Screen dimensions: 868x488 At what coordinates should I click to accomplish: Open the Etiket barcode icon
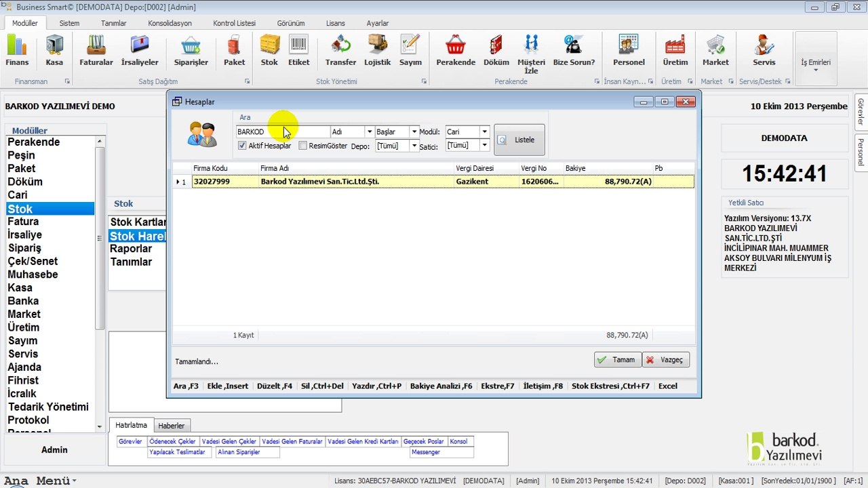(298, 51)
